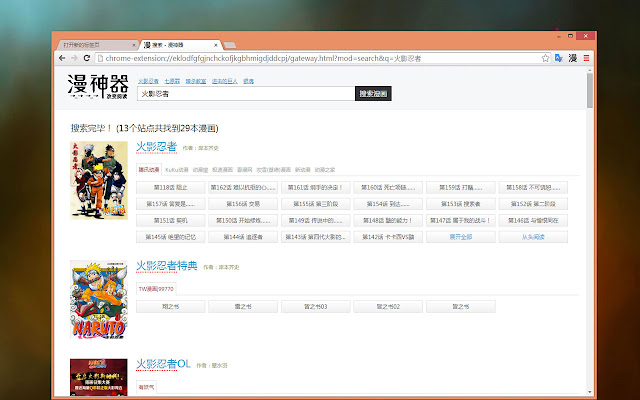Close the 搜索 - 漫神器 tab
Viewport: 640px width, 400px height.
pyautogui.click(x=216, y=45)
